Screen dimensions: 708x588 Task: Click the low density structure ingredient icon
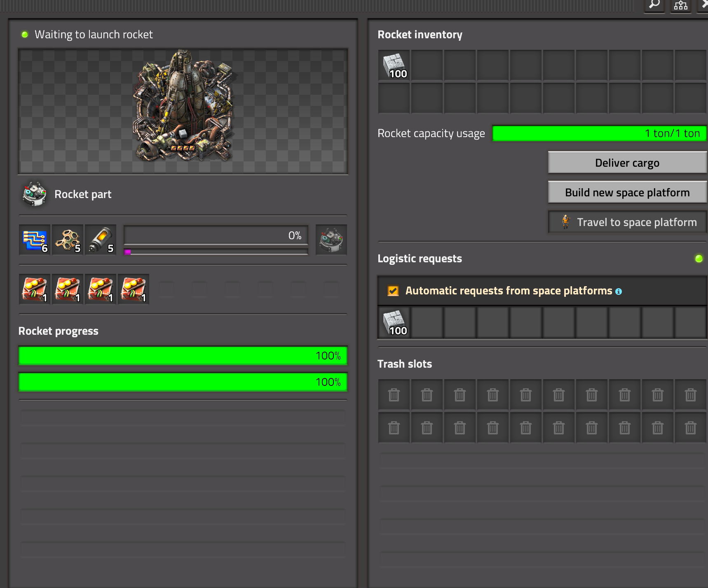(68, 240)
